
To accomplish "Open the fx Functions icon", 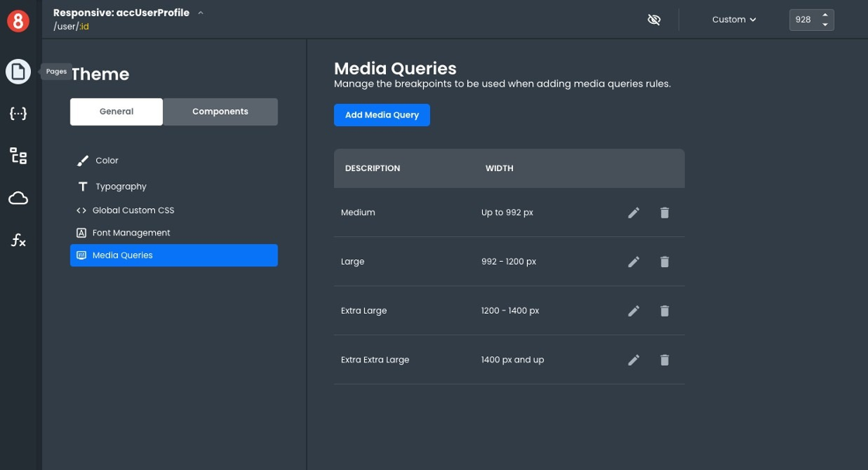I will tap(18, 241).
